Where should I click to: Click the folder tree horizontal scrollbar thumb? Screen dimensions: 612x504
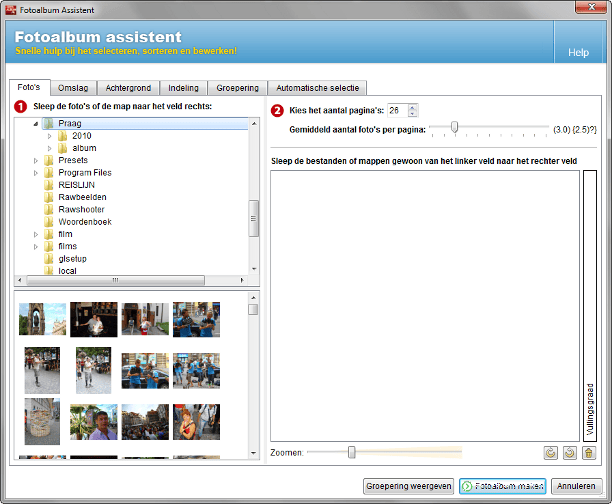click(116, 280)
